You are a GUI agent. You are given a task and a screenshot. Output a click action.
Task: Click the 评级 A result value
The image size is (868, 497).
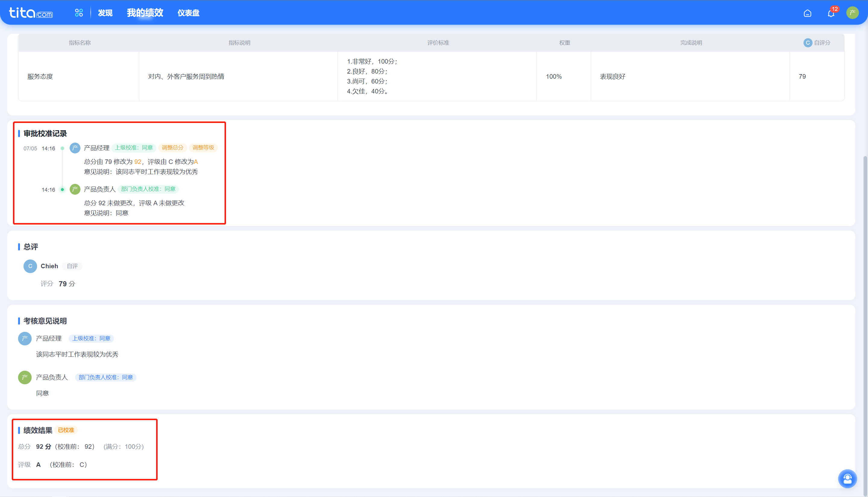38,464
